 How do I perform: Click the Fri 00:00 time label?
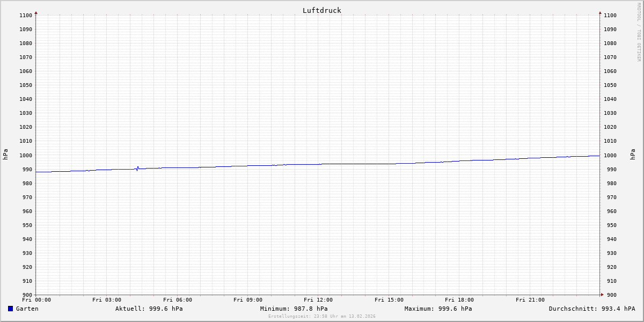[x=36, y=300]
